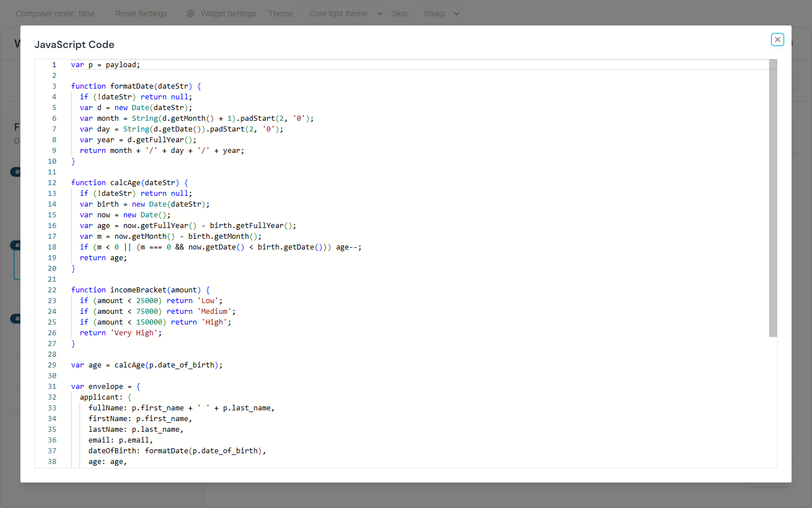Click 'Composer mode: false' label
This screenshot has height=508, width=812.
tap(55, 14)
